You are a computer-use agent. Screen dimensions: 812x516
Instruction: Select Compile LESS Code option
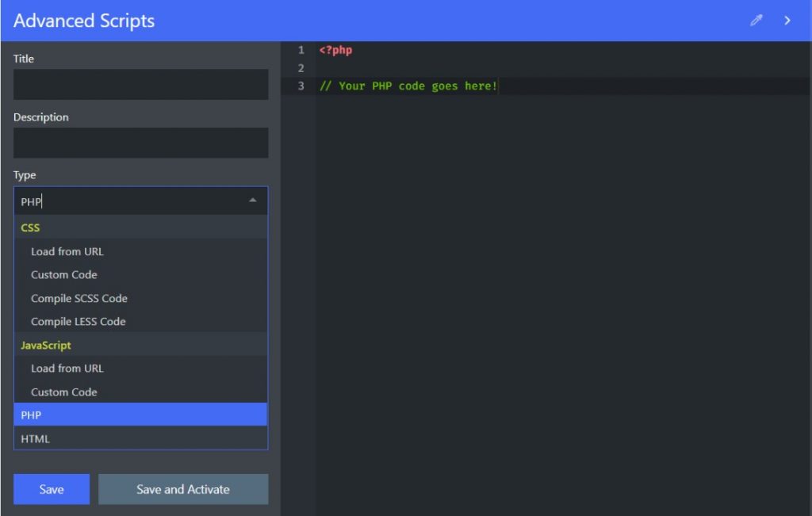point(79,322)
